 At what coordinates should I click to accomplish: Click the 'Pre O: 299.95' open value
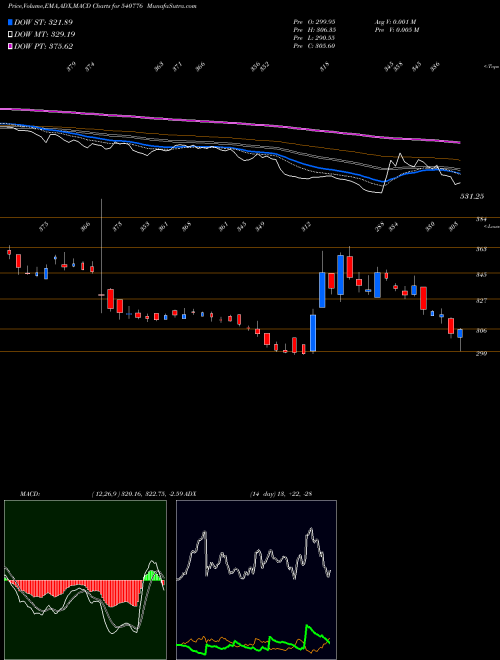314,22
